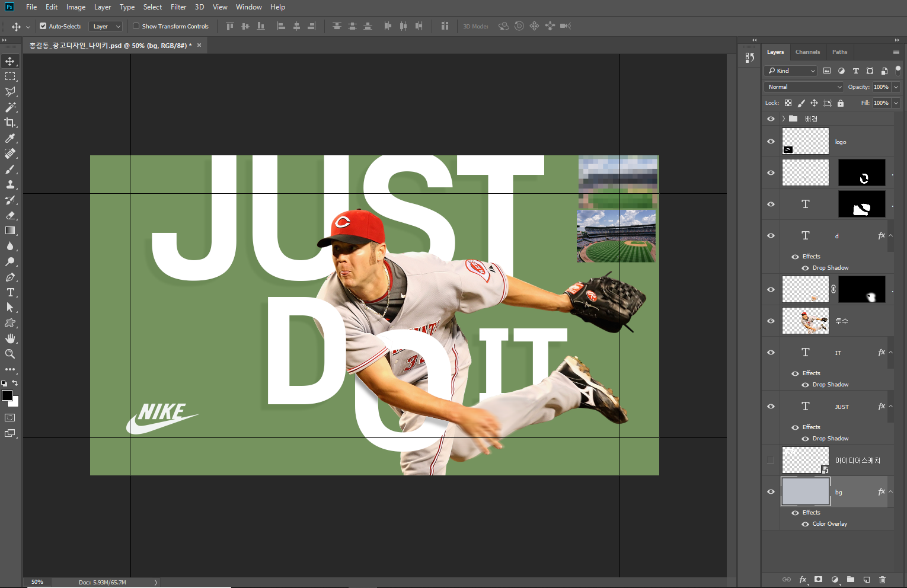
Task: Turn off the layer filter switch
Action: (898, 69)
